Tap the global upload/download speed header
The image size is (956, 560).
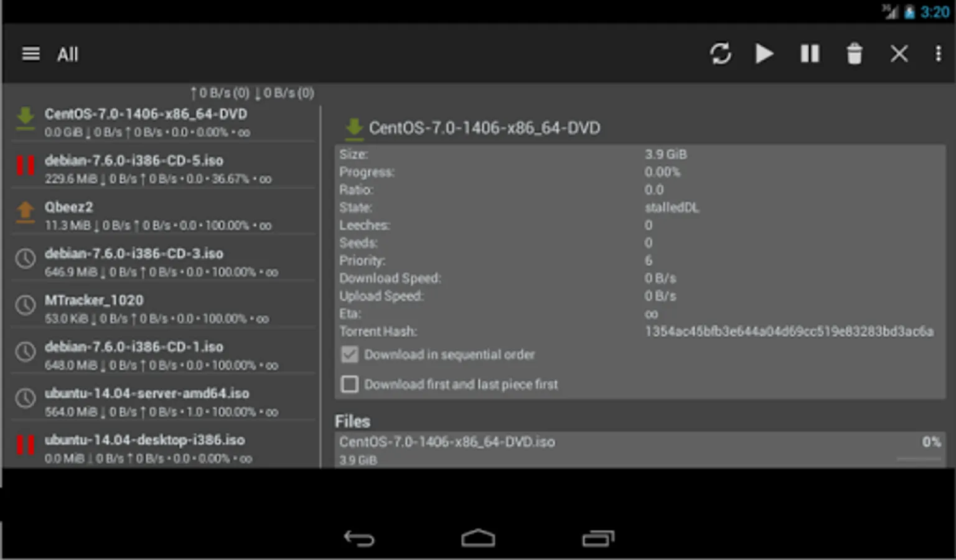pos(252,93)
